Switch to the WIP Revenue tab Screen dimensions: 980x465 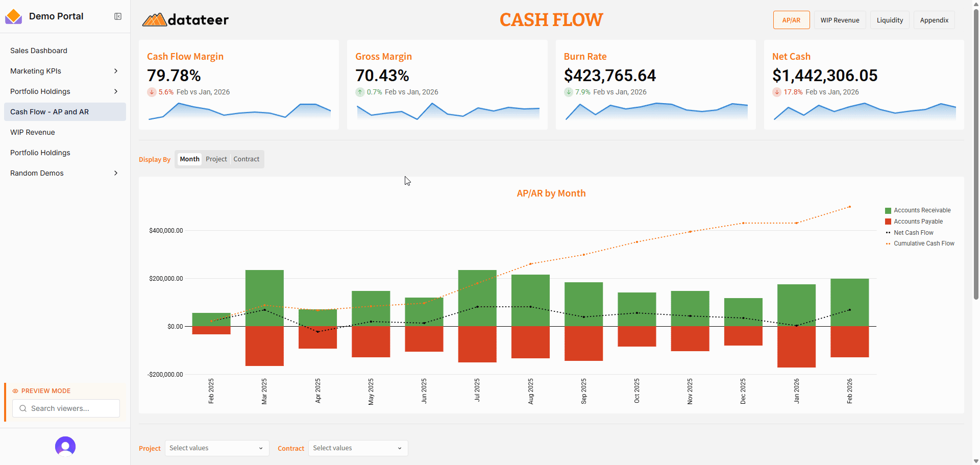pyautogui.click(x=840, y=20)
